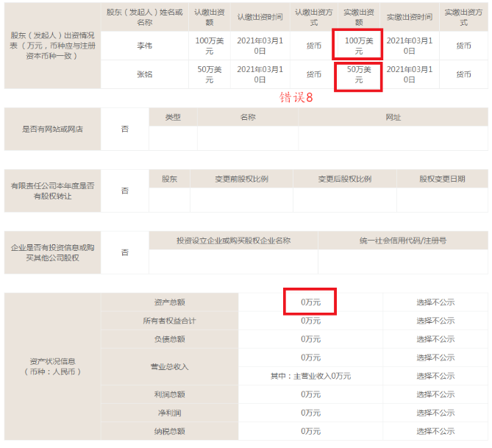This screenshot has width=492, height=448.
Task: Click the 有限责任公司本年度是否有股权转让 label
Action: tap(52, 191)
